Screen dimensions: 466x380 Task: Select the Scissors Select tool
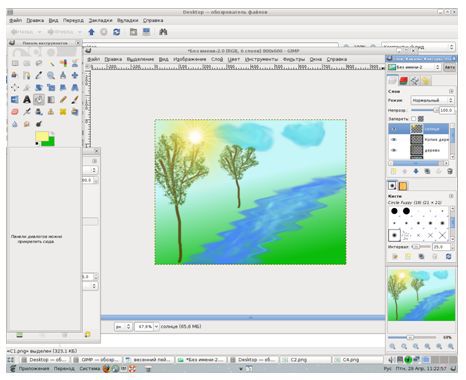tap(75, 63)
